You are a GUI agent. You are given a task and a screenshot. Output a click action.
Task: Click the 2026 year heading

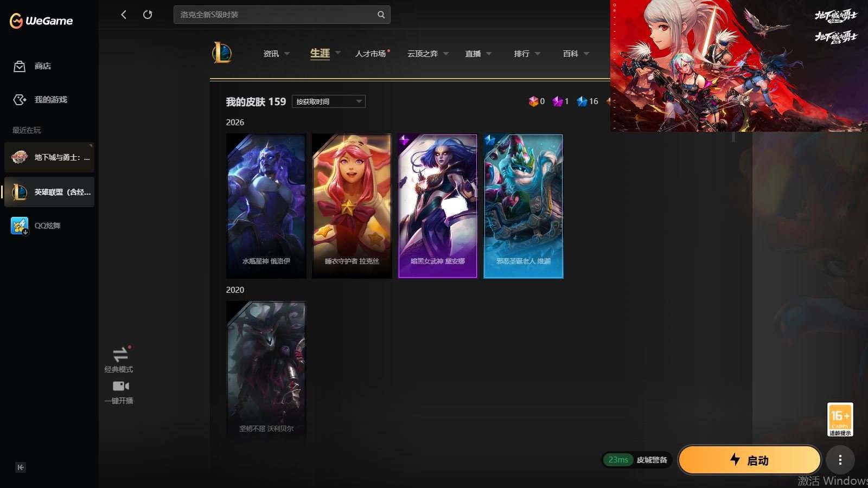tap(235, 123)
